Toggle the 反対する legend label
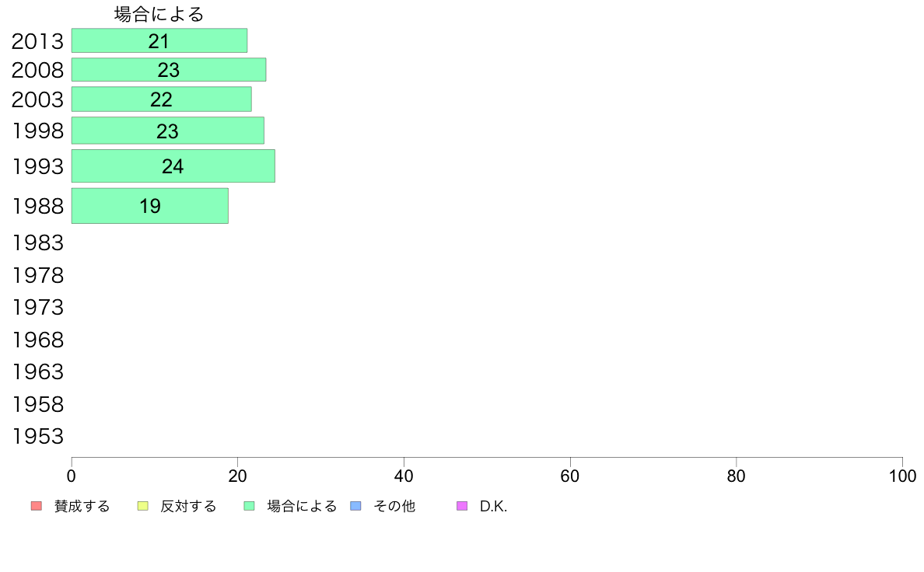Image resolution: width=924 pixels, height=572 pixels. point(188,506)
